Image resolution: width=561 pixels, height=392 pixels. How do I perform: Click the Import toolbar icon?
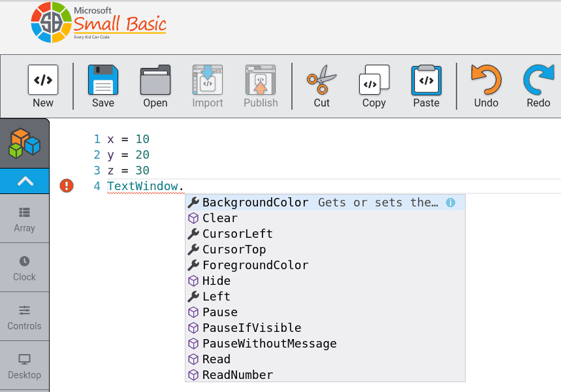(x=208, y=80)
